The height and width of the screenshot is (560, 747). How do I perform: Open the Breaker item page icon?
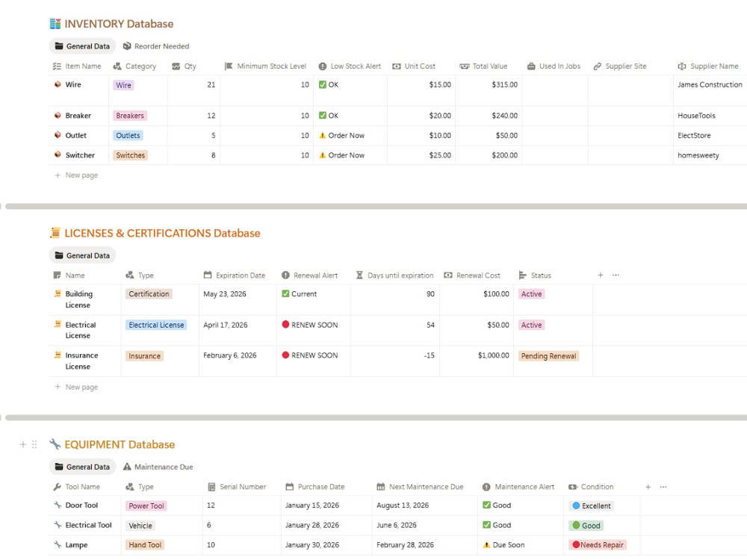pos(58,115)
